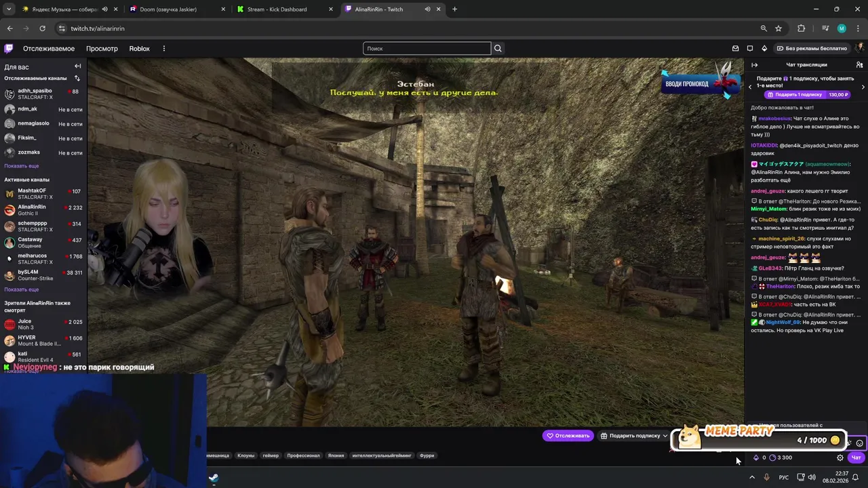868x488 pixels.
Task: Open MashtakOF channel in sidebar
Action: (43, 194)
